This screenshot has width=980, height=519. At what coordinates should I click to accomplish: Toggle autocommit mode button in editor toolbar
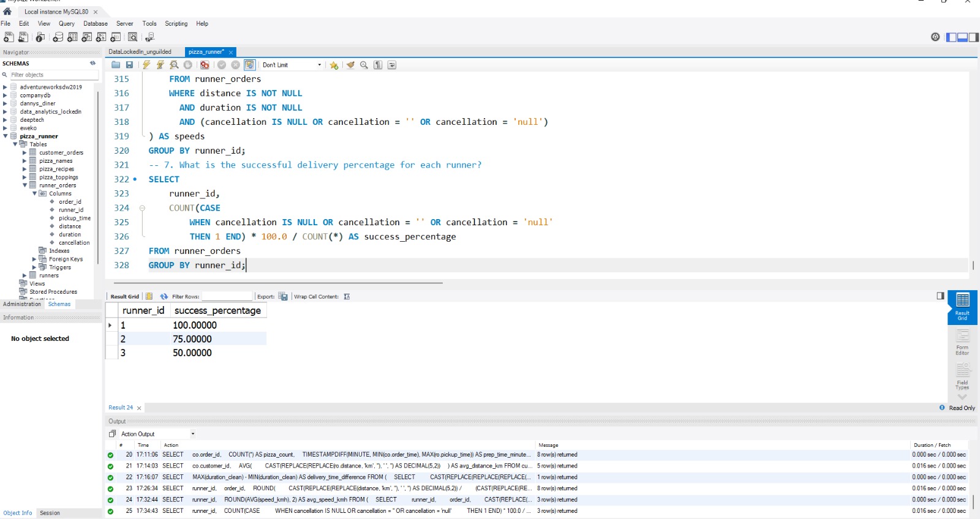[x=249, y=65]
